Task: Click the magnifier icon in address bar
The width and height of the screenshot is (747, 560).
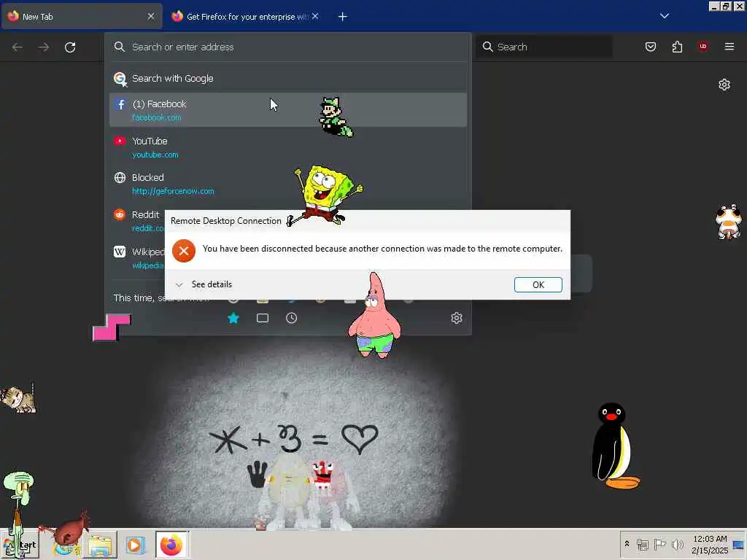Action: tap(119, 47)
